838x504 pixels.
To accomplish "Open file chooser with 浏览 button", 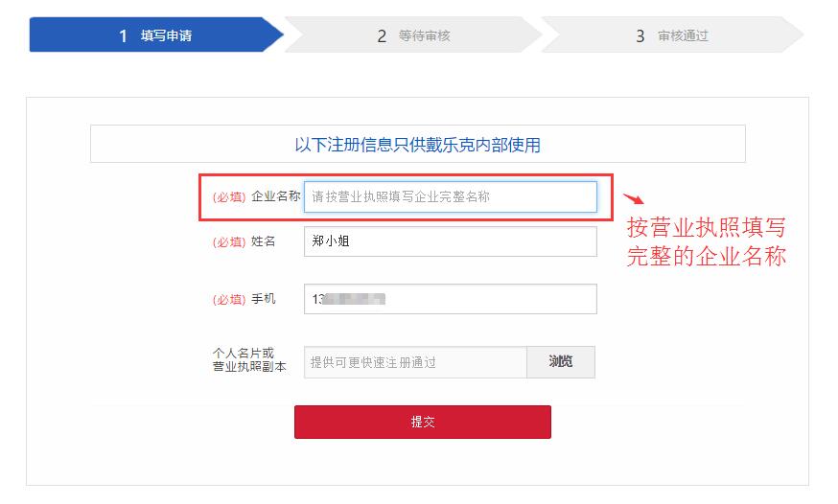I will (x=561, y=362).
